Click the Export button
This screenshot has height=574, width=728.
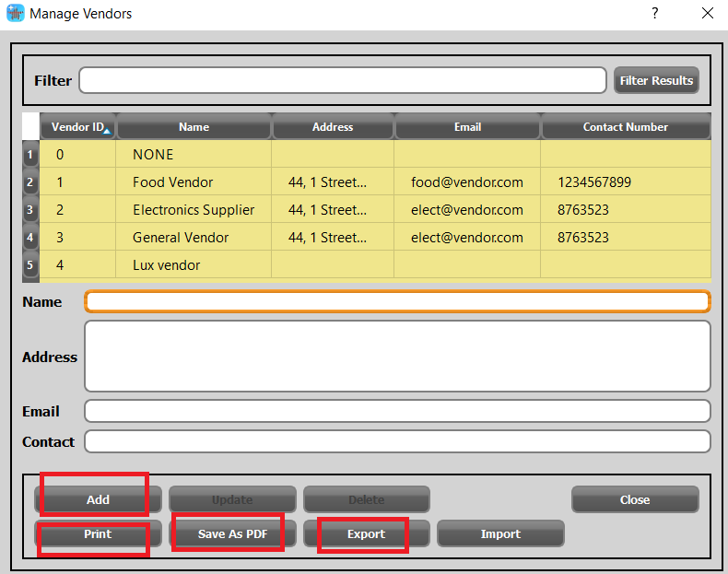(366, 534)
